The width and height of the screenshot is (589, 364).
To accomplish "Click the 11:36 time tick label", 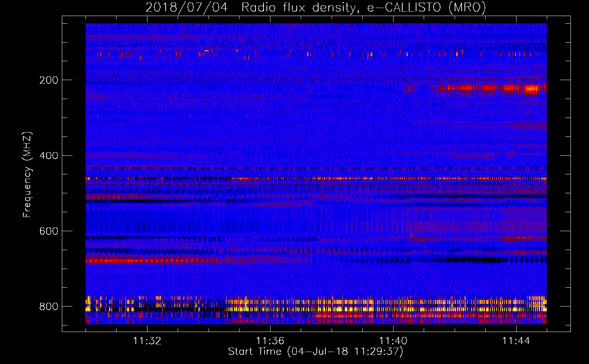I will (270, 341).
